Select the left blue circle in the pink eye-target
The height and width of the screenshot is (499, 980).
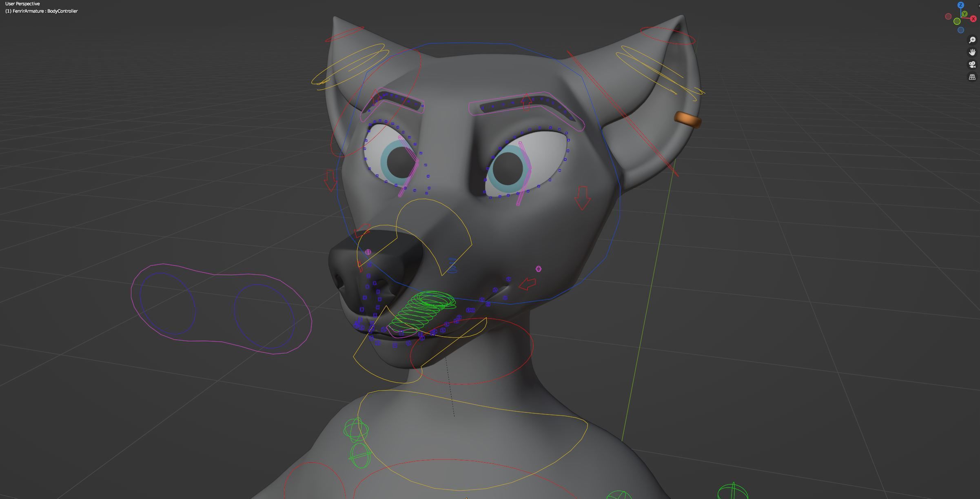pos(168,304)
